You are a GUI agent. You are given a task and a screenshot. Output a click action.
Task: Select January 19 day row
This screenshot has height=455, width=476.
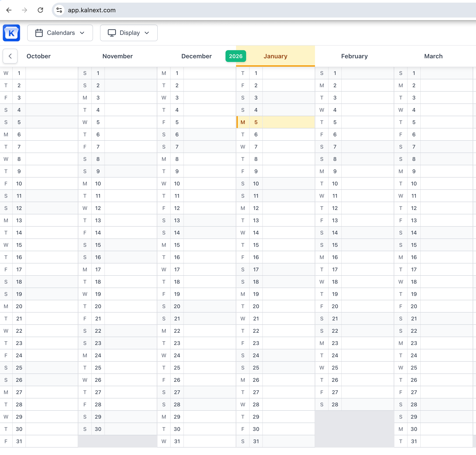[x=276, y=294]
